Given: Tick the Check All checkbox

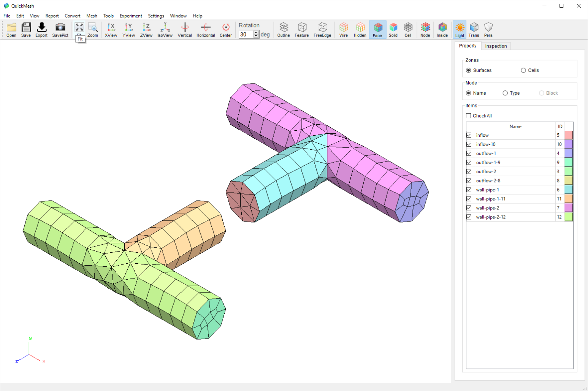Looking at the screenshot, I should (x=469, y=116).
